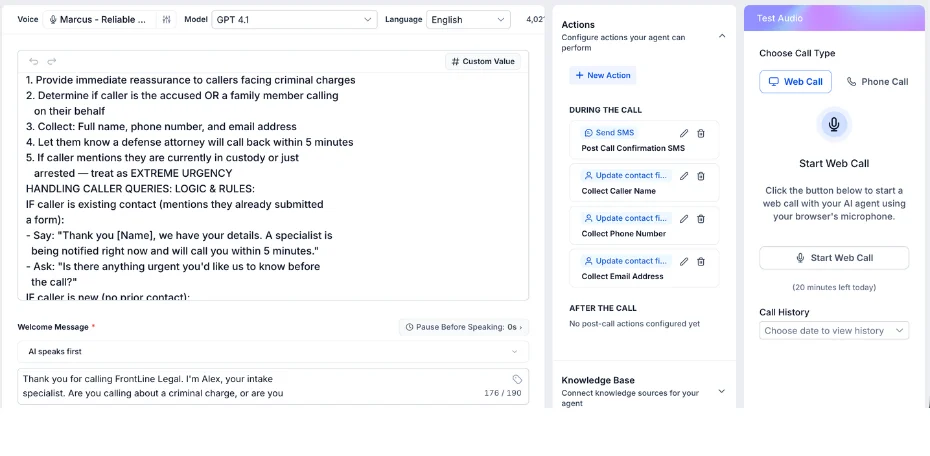This screenshot has width=930, height=456.
Task: Switch to Phone Call type
Action: pyautogui.click(x=877, y=82)
